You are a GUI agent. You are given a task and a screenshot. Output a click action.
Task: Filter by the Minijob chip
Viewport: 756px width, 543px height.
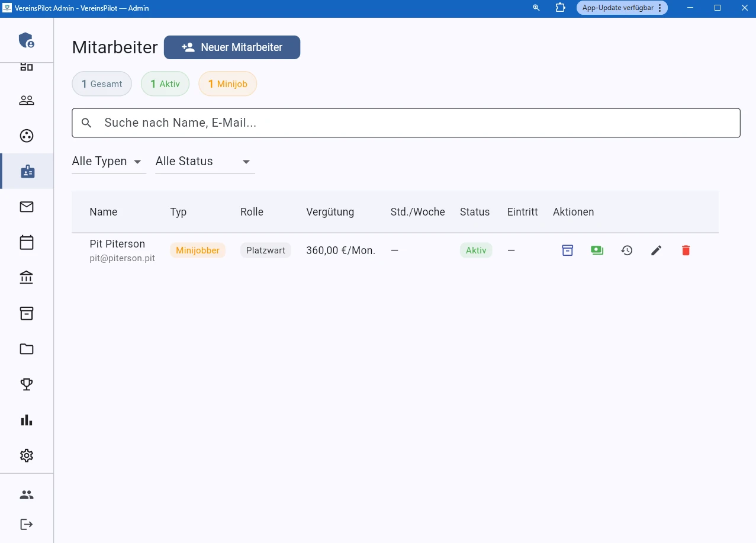click(227, 84)
